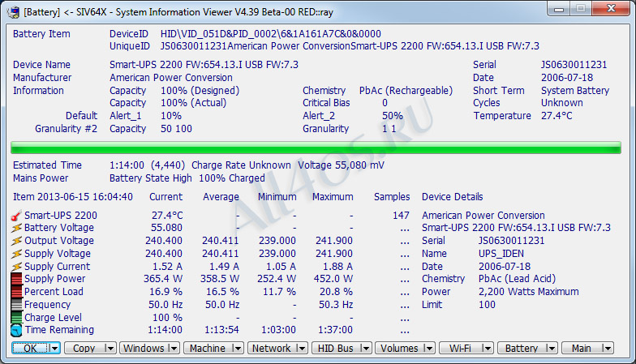Click the Samples count 147
The width and height of the screenshot is (636, 364).
pyautogui.click(x=401, y=216)
